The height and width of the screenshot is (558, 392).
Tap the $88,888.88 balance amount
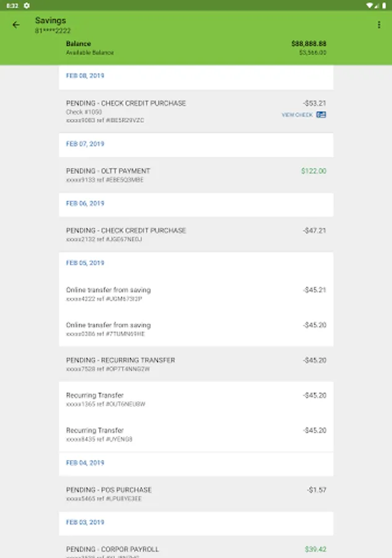[x=308, y=44]
